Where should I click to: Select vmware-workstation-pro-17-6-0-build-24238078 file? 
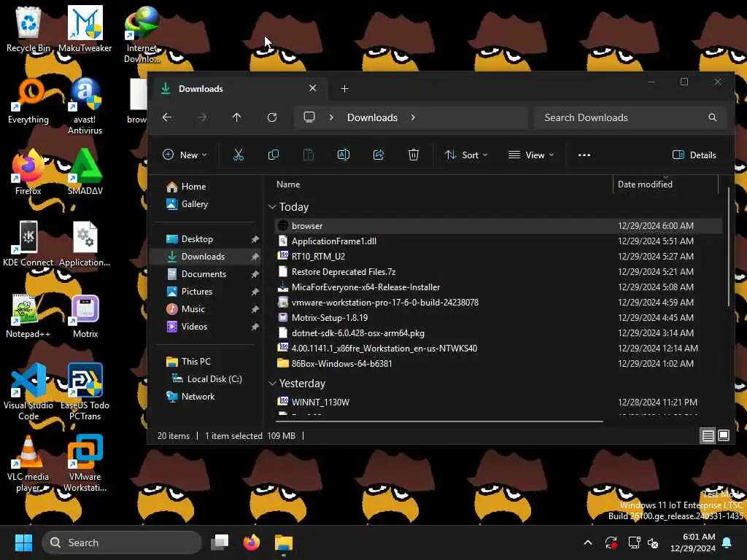498,303
